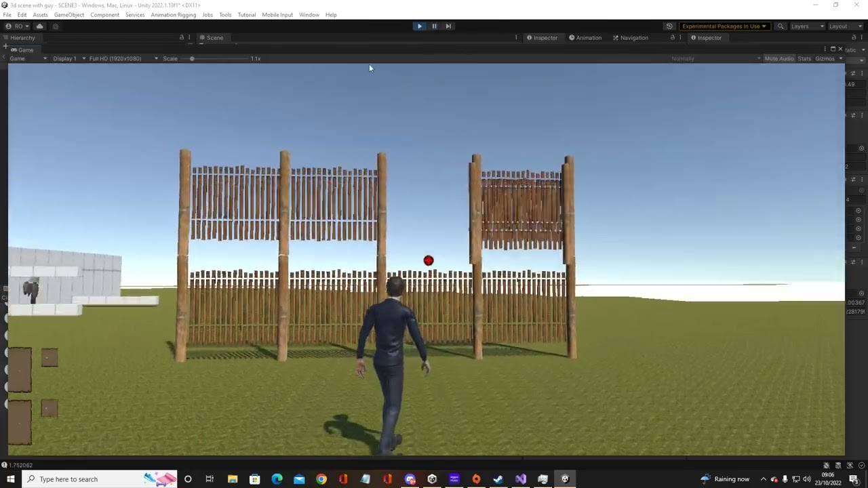Open the File menu

[7, 15]
